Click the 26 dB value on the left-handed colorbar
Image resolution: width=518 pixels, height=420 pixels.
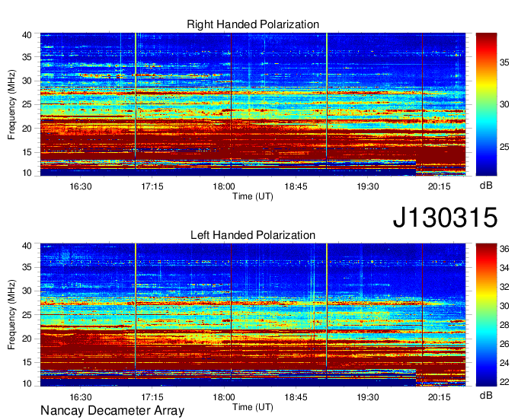click(x=504, y=344)
